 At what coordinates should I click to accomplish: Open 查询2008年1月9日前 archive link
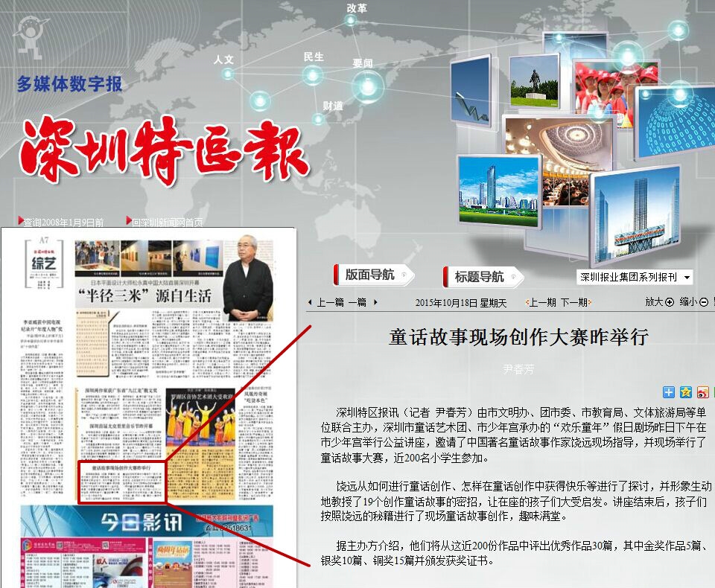[x=63, y=222]
